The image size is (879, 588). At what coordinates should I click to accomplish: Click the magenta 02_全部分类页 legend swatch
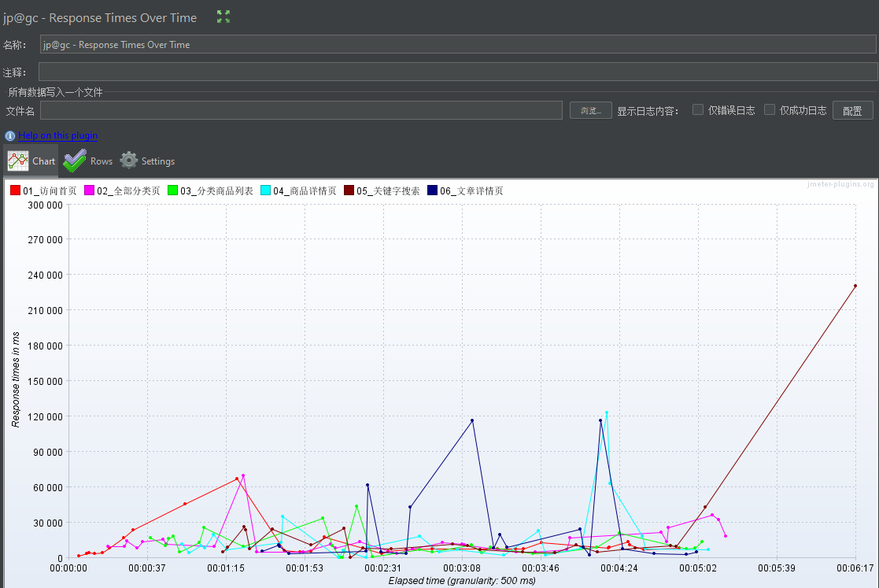[x=89, y=190]
